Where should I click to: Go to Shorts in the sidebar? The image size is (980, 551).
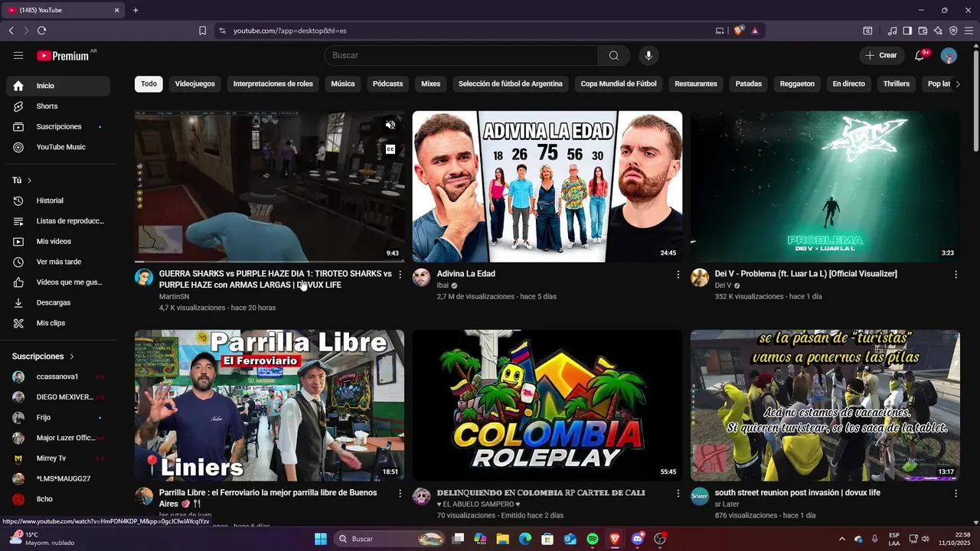(x=58, y=106)
